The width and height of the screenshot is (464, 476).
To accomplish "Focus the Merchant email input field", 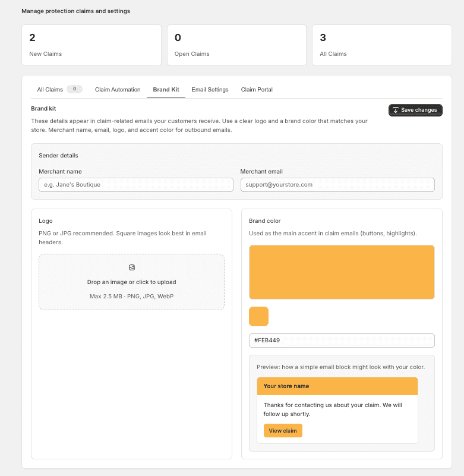I will pos(337,185).
